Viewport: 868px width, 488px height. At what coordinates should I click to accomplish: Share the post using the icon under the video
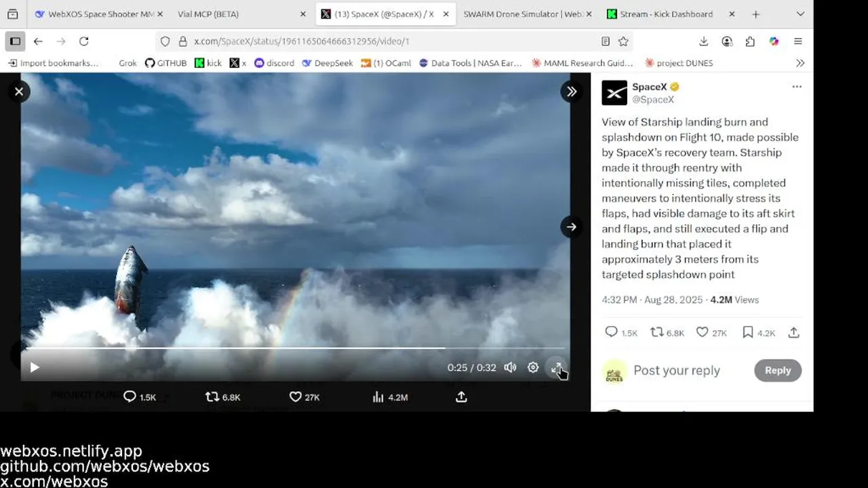[461, 397]
